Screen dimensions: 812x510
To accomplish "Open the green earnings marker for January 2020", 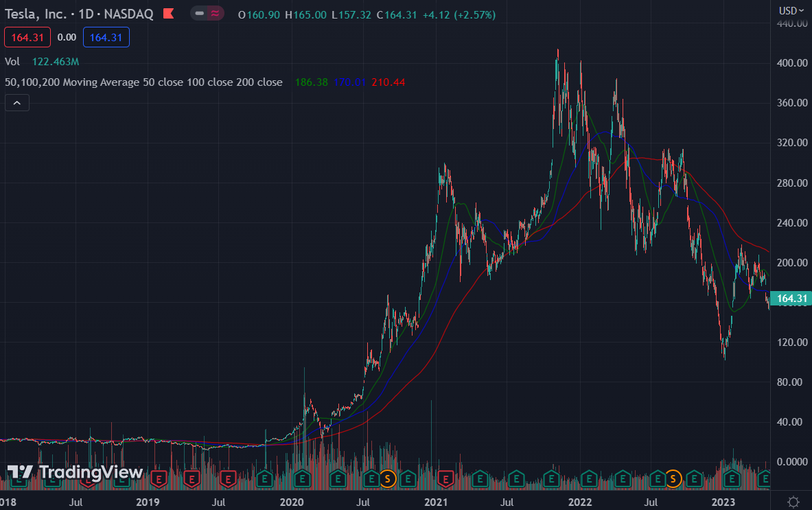I will tap(302, 479).
